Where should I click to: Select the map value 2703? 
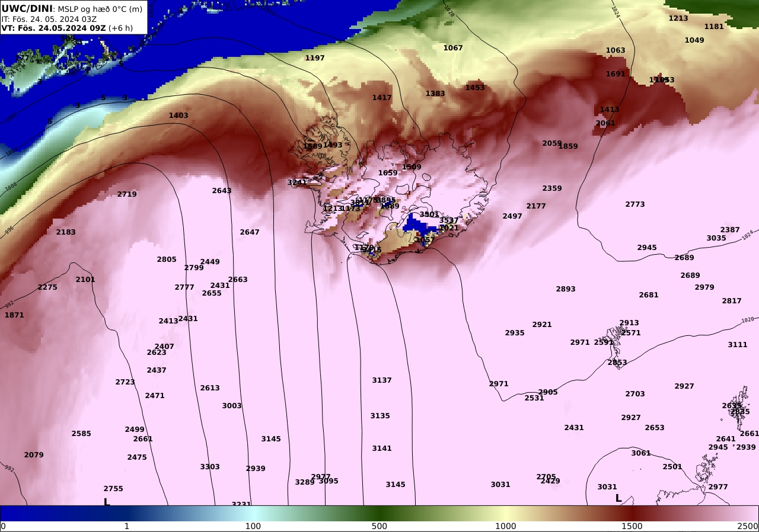point(635,394)
